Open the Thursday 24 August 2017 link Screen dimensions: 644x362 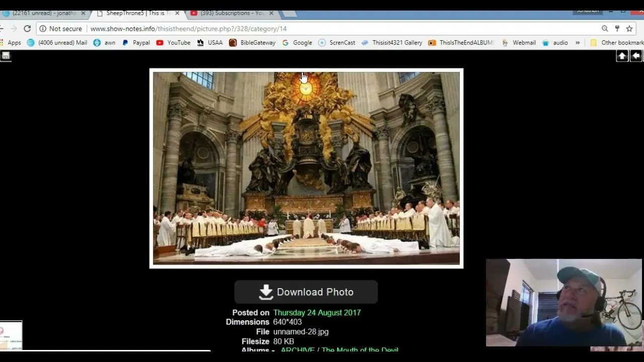click(x=317, y=313)
